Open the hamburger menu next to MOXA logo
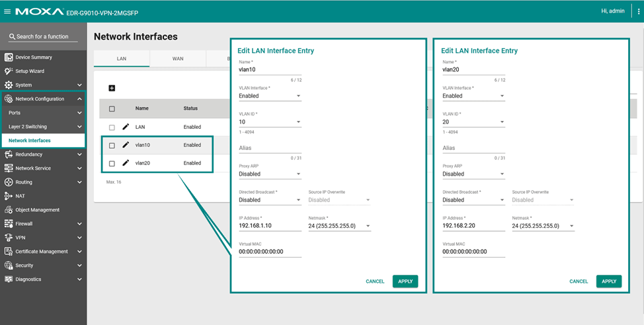This screenshot has height=325, width=644. 7,11
